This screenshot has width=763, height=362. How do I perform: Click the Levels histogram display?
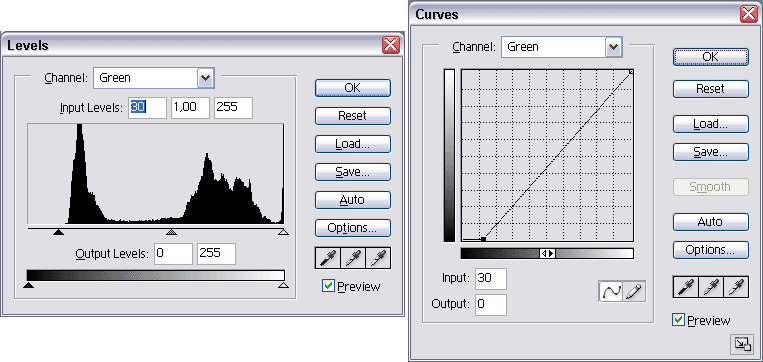click(x=156, y=174)
